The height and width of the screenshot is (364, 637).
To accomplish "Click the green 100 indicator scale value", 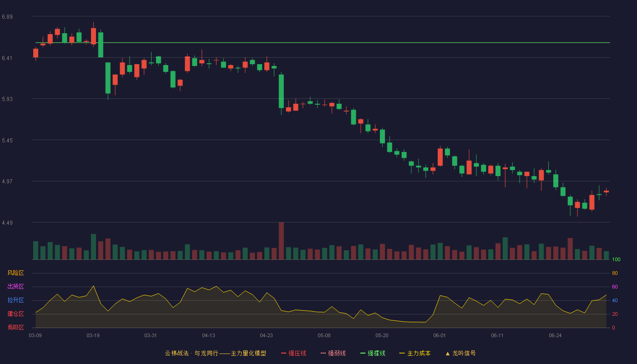I will point(616,260).
